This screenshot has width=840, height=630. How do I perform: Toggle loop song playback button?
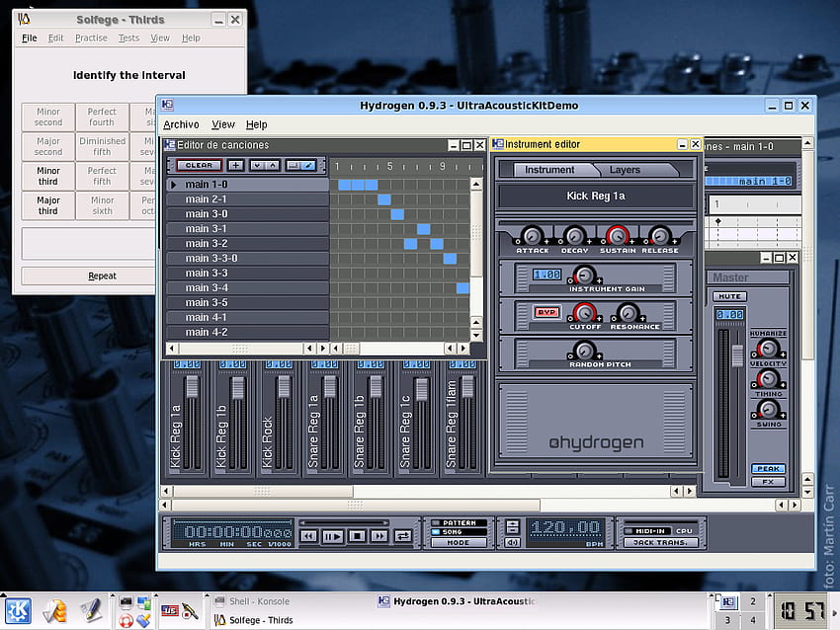click(x=403, y=536)
